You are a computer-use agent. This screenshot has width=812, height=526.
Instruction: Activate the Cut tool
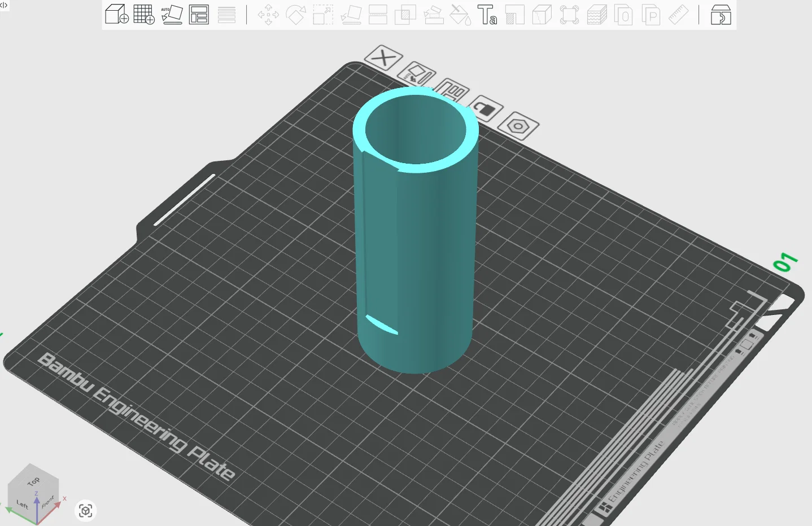378,14
